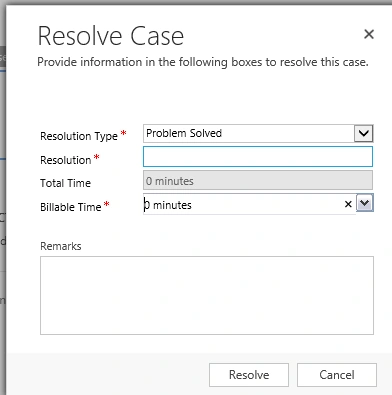The height and width of the screenshot is (395, 392).
Task: Click the Resolution Type label
Action: [79, 136]
